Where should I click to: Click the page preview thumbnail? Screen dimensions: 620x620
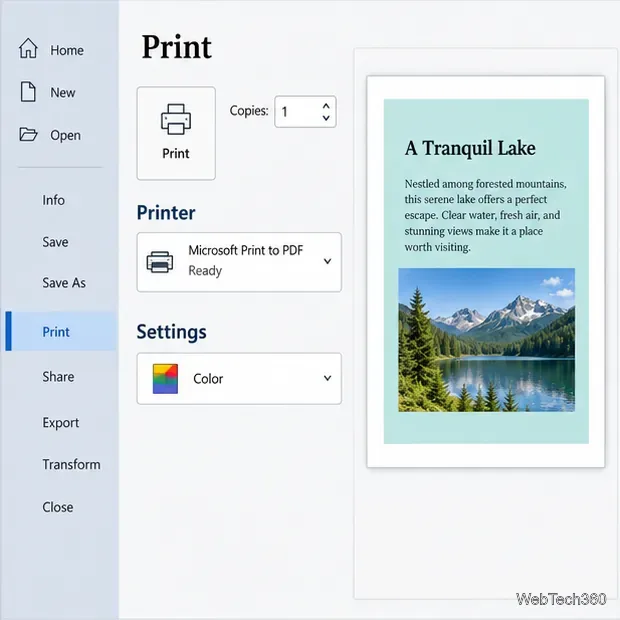486,272
